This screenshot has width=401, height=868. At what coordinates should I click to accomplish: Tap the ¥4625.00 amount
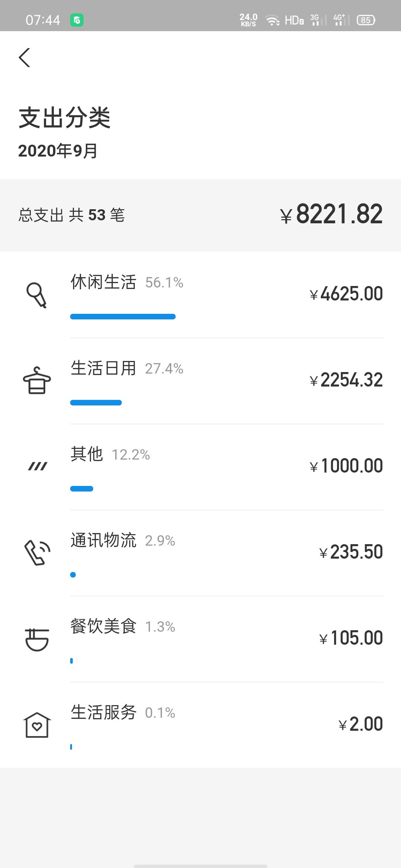coord(346,294)
